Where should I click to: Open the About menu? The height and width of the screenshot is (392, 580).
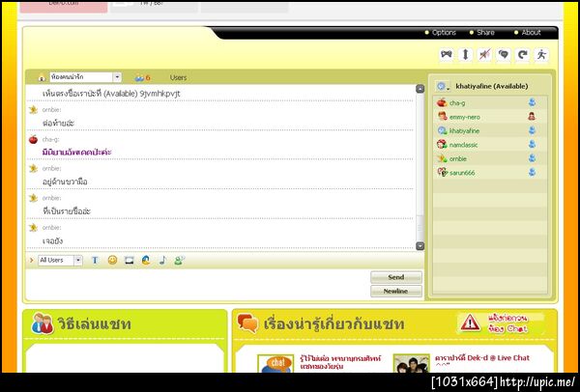(x=531, y=33)
